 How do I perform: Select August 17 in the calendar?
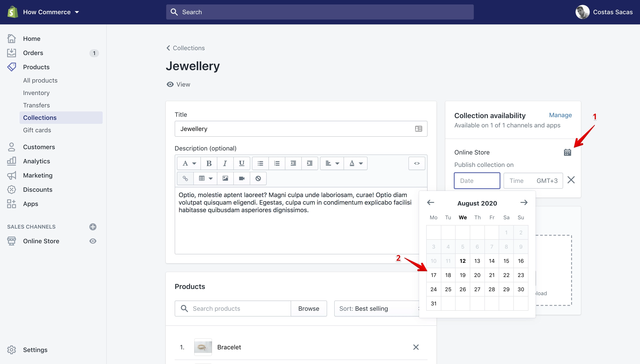[x=434, y=275]
